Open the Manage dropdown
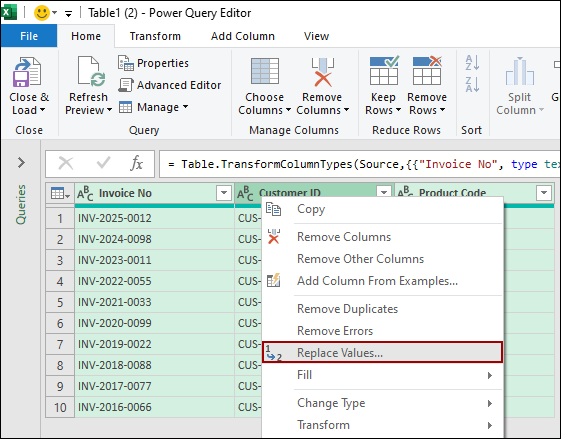This screenshot has height=439, width=561. click(153, 107)
